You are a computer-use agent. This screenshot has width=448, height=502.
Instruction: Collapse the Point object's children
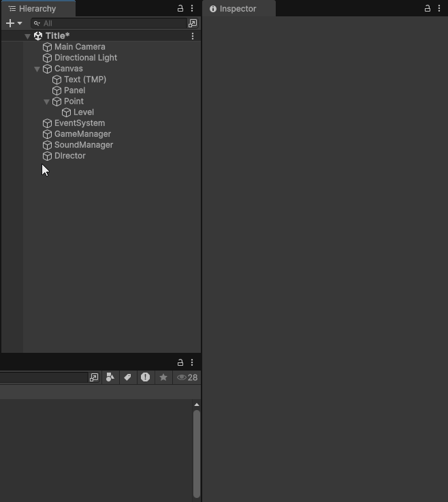[x=46, y=101]
